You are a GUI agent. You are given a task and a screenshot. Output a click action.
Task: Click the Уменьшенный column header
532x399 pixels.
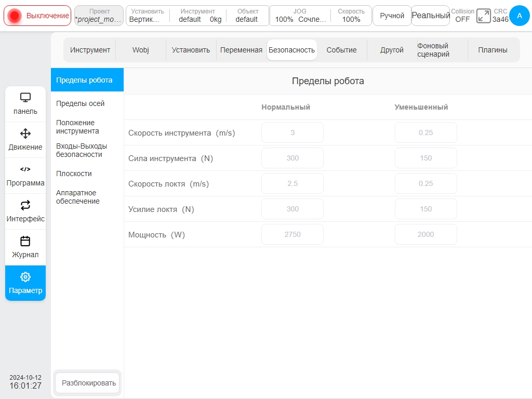click(x=421, y=107)
